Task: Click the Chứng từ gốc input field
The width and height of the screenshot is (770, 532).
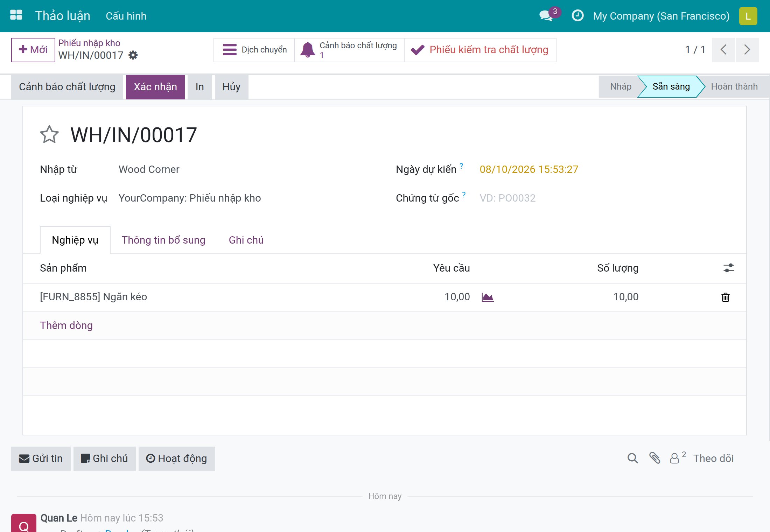Action: [604, 198]
